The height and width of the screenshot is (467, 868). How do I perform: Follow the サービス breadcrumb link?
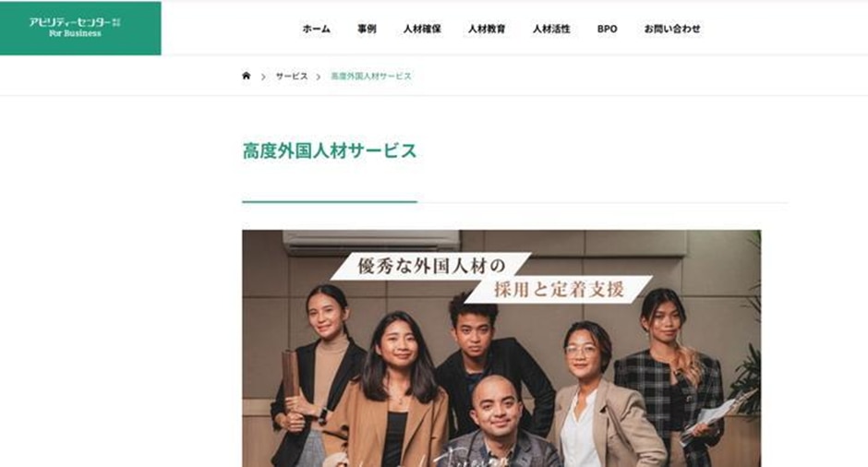click(x=292, y=77)
